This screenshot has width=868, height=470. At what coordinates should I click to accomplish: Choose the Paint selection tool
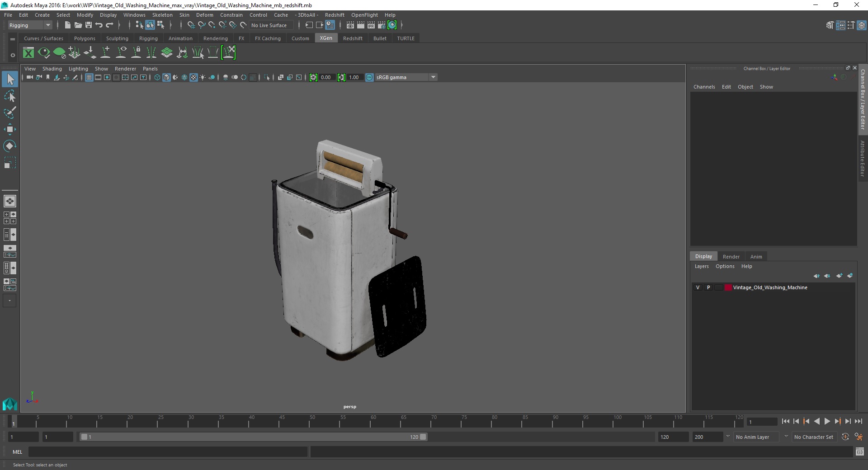10,113
